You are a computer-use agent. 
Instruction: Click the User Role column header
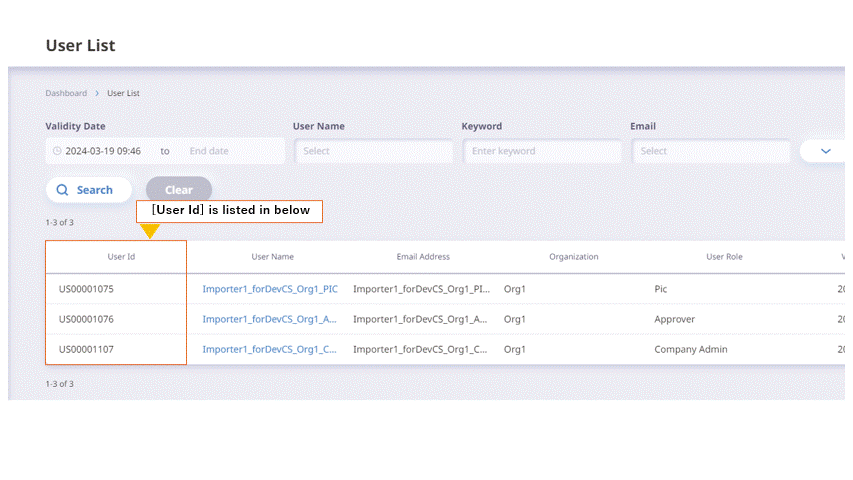(724, 257)
